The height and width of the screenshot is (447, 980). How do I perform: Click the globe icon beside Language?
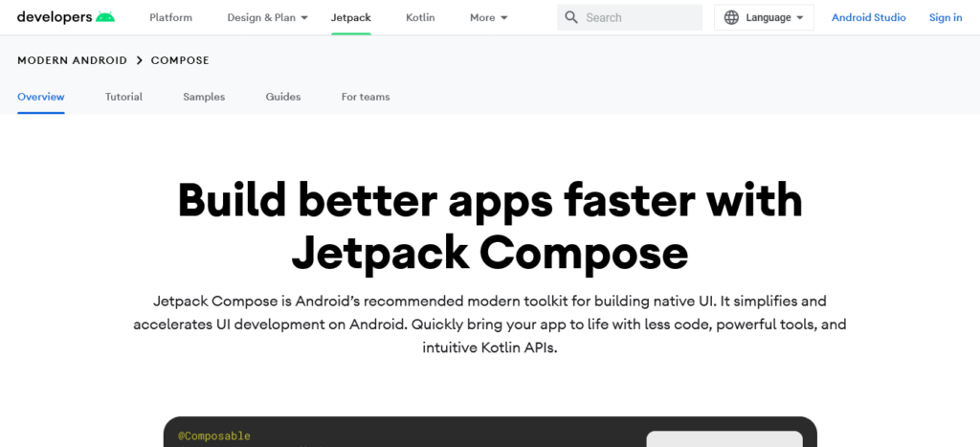tap(732, 17)
